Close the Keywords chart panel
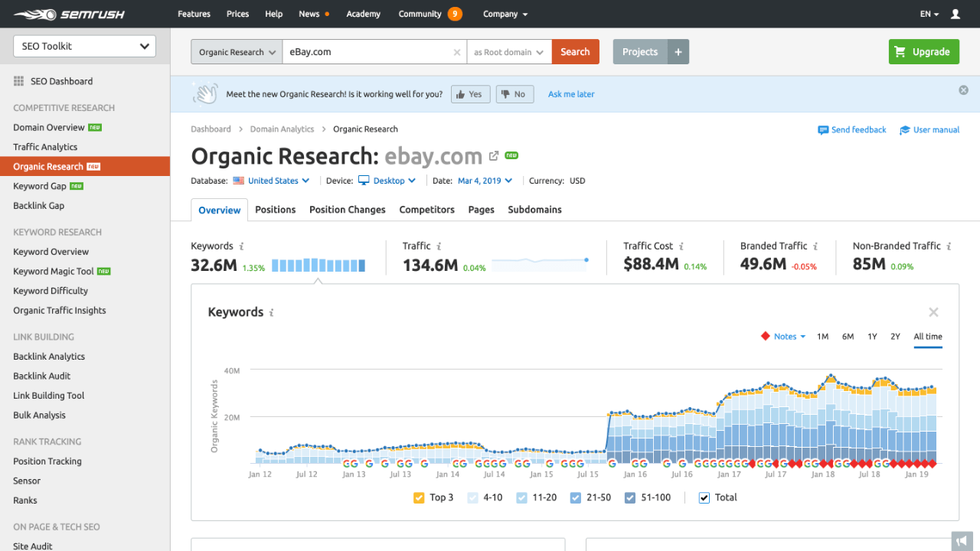This screenshot has width=980, height=551. 933,312
